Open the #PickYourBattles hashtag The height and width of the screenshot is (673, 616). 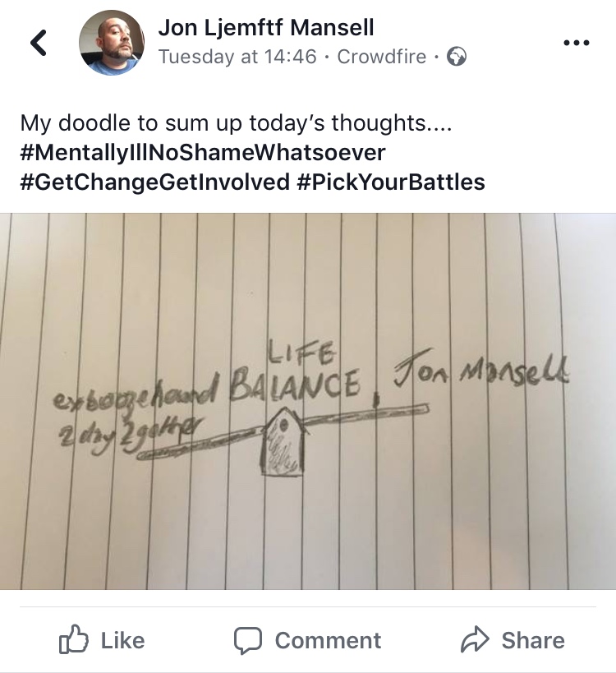[x=391, y=182]
